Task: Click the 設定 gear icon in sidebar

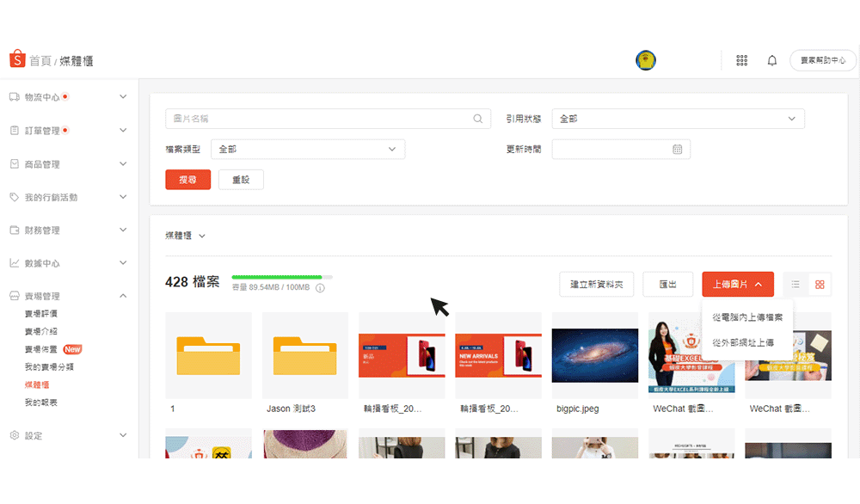Action: point(15,435)
